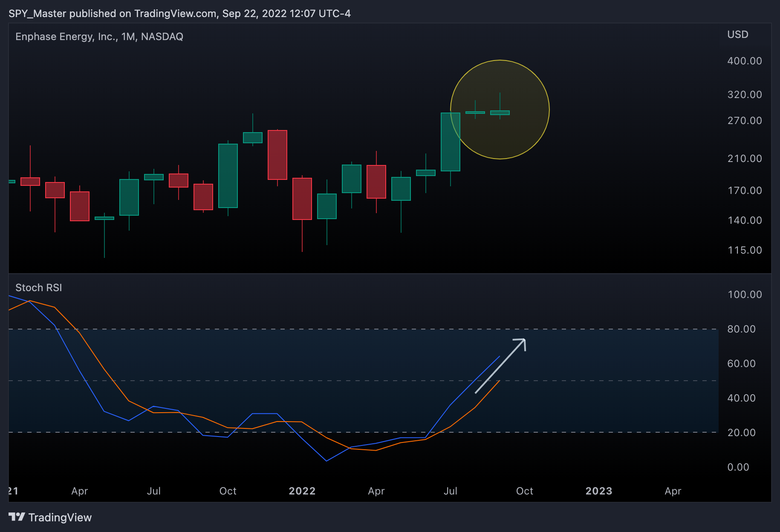Click the 20.00 Stoch RSI axis label
Image resolution: width=780 pixels, height=532 pixels.
click(x=742, y=433)
